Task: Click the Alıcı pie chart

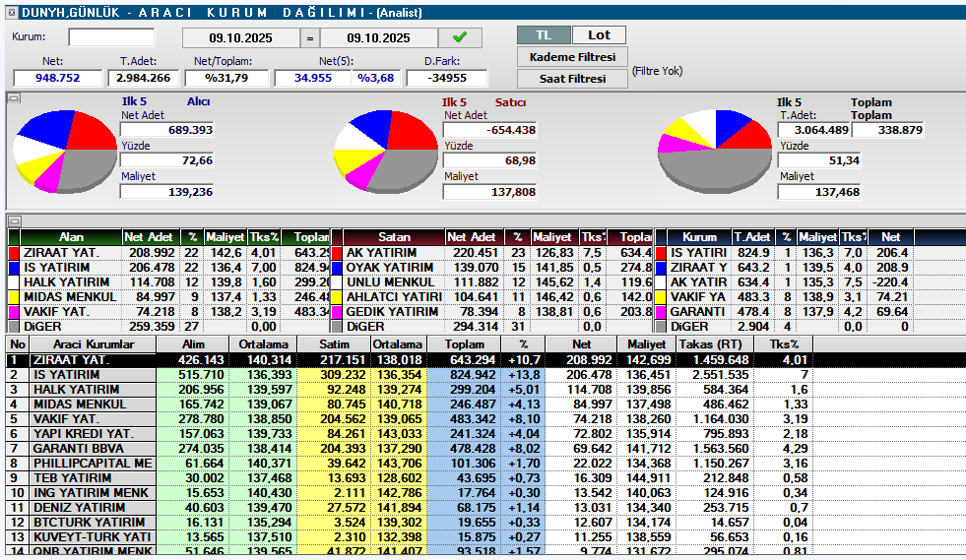Action: click(x=65, y=151)
